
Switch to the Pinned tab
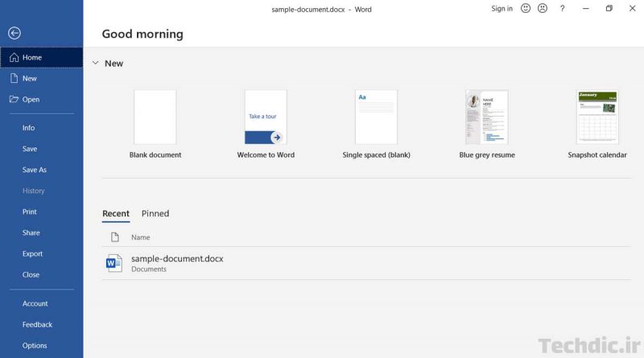pyautogui.click(x=155, y=214)
